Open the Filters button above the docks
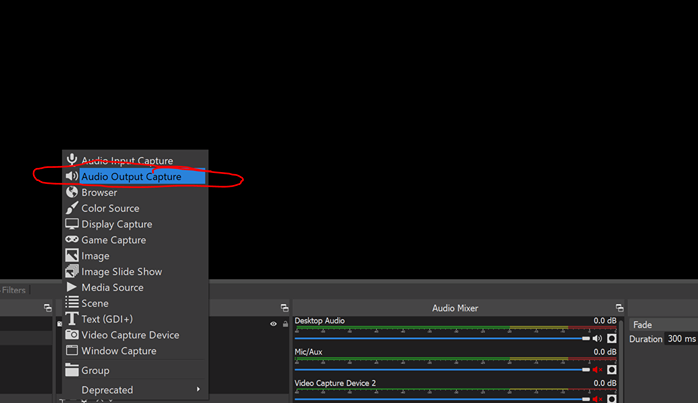Screen dimensions: 698x403 [14, 290]
